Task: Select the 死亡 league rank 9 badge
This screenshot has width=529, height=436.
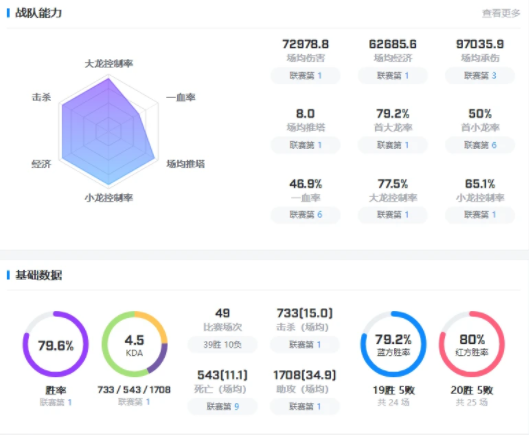Action: [x=222, y=406]
